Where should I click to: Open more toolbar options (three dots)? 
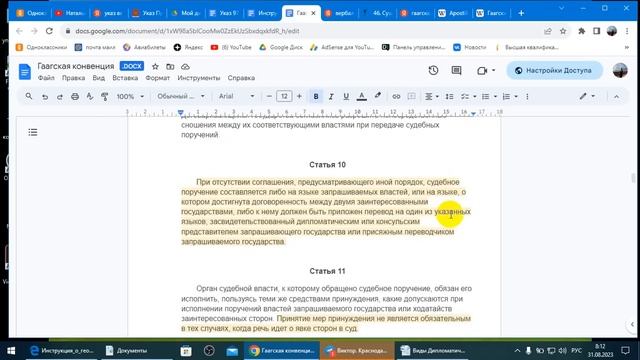pos(527,97)
